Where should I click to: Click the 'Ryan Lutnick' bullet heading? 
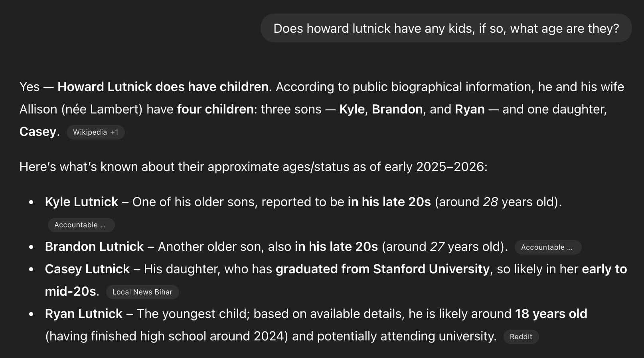83,314
